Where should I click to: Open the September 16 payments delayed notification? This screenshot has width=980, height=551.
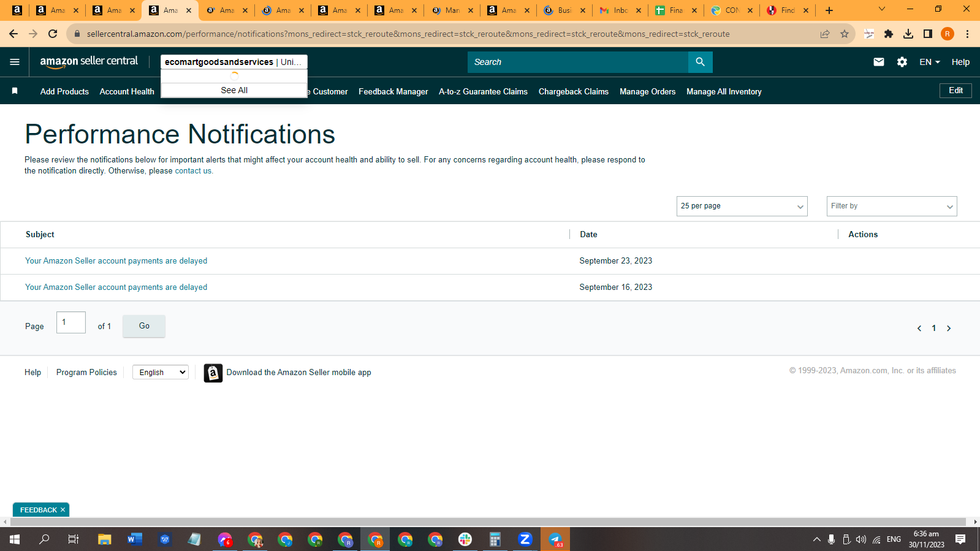click(x=116, y=287)
